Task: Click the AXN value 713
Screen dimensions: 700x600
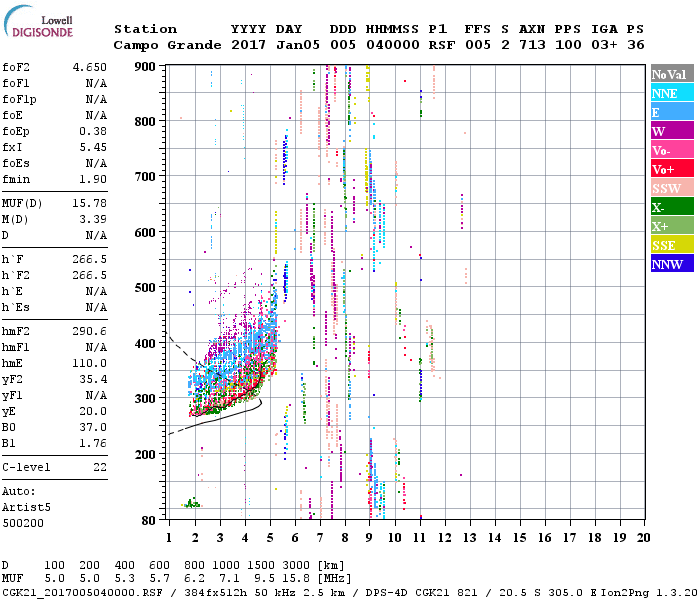Action: coord(532,45)
